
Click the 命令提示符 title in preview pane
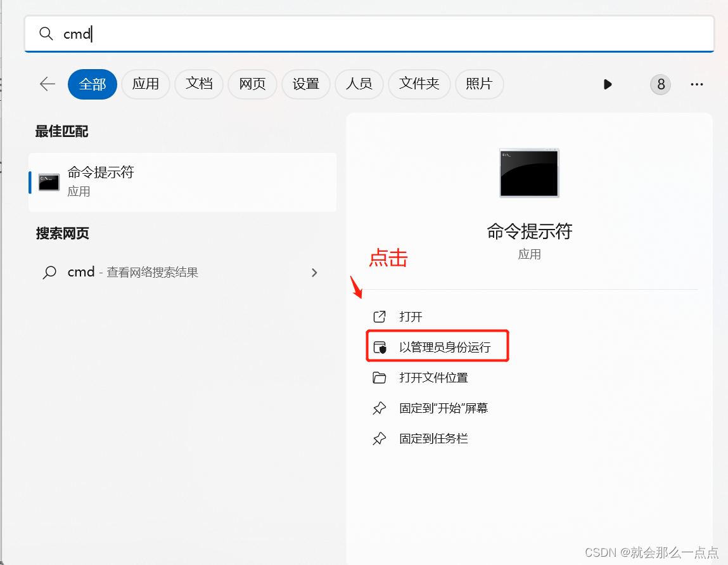[x=529, y=231]
